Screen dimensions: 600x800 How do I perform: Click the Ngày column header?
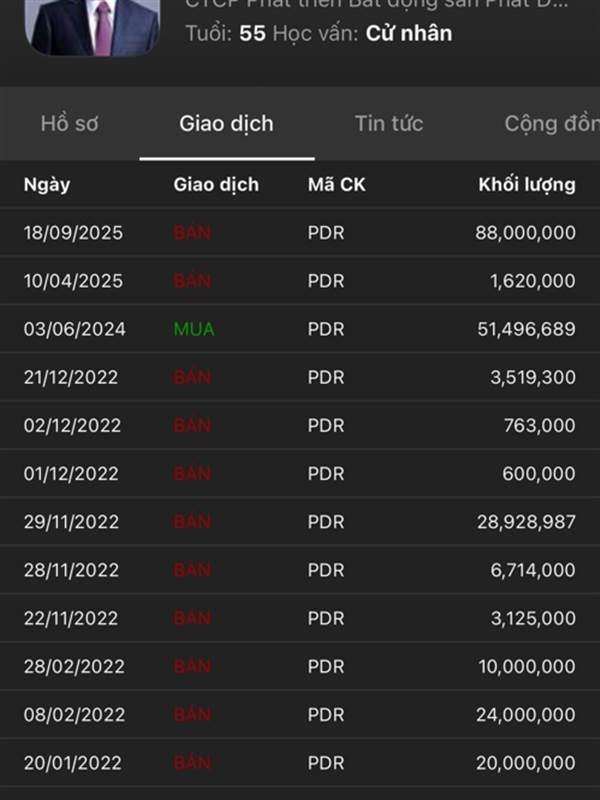coord(47,185)
